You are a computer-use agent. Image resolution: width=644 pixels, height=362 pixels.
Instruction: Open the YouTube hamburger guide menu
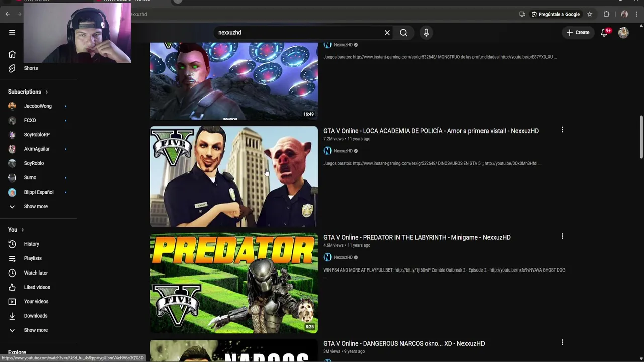[x=12, y=33]
